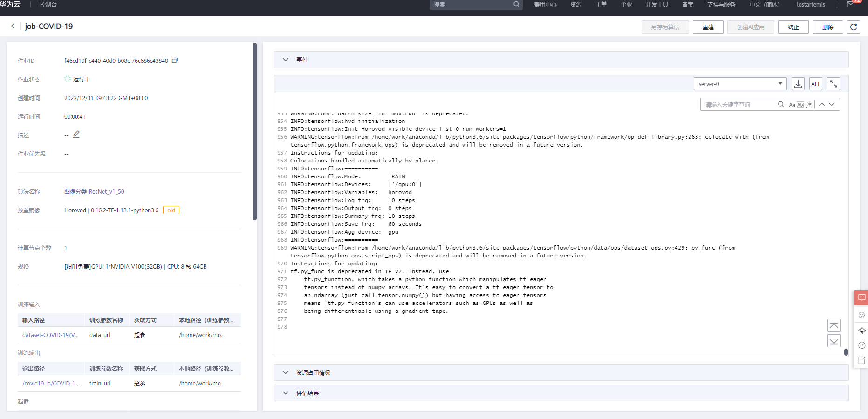Image resolution: width=868 pixels, height=419 pixels.
Task: Download the server-0 log file
Action: tap(798, 84)
